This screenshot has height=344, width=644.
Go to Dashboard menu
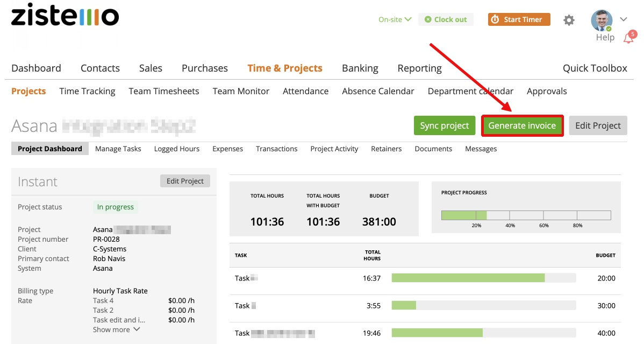pos(36,68)
